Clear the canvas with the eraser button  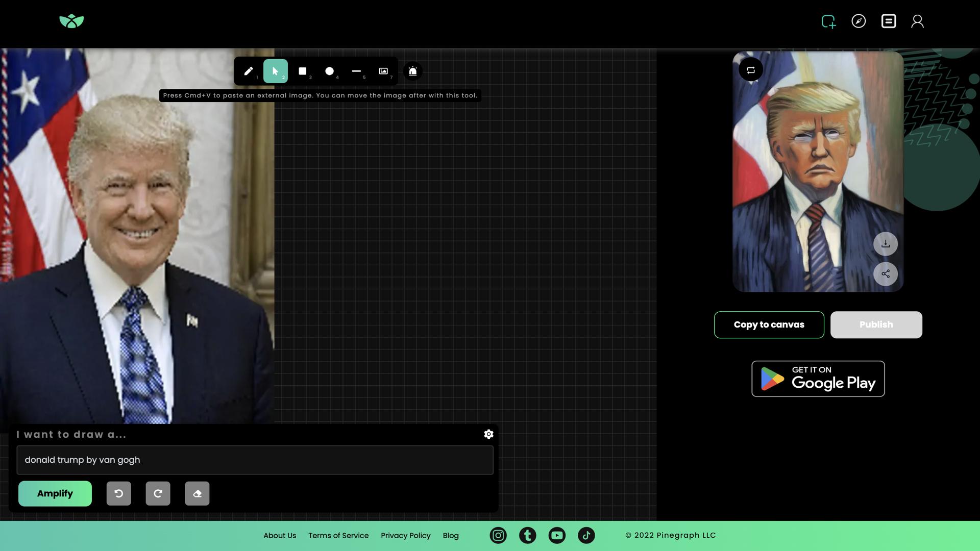pos(197,493)
